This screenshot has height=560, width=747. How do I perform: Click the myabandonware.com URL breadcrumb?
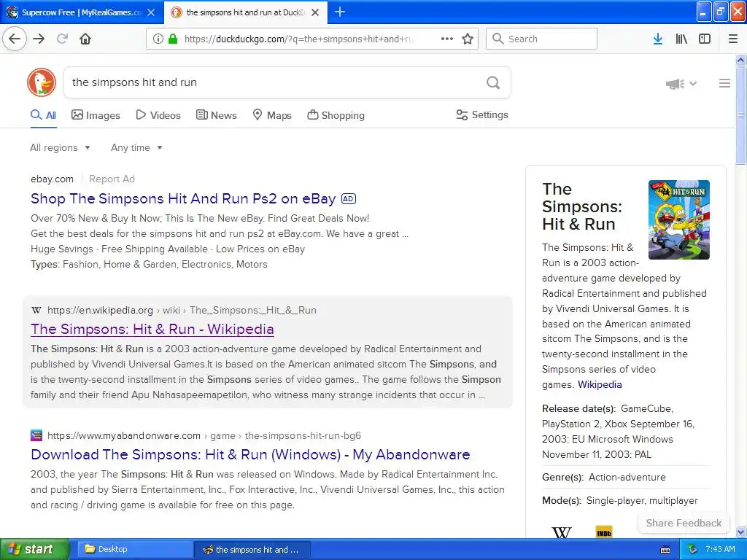point(124,435)
